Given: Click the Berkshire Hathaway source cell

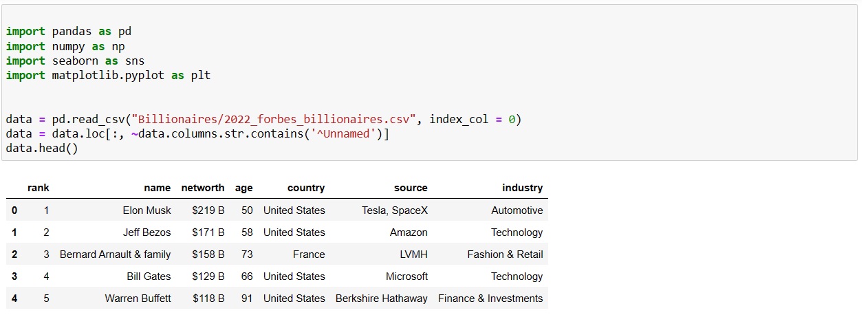Looking at the screenshot, I should pos(382,298).
